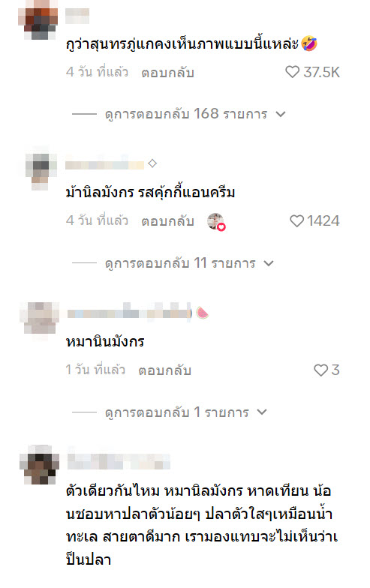Screen dimensions: 370x588
Task: Click the laughing emoji in first comment
Action: [309, 43]
